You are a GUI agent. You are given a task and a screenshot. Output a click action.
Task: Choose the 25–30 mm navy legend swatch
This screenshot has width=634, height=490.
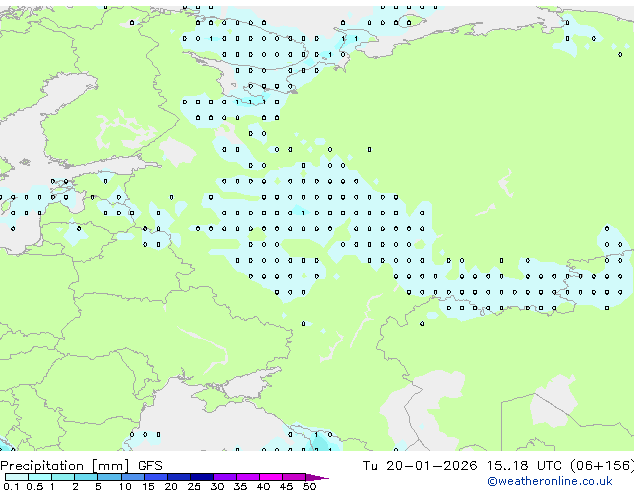[202, 477]
